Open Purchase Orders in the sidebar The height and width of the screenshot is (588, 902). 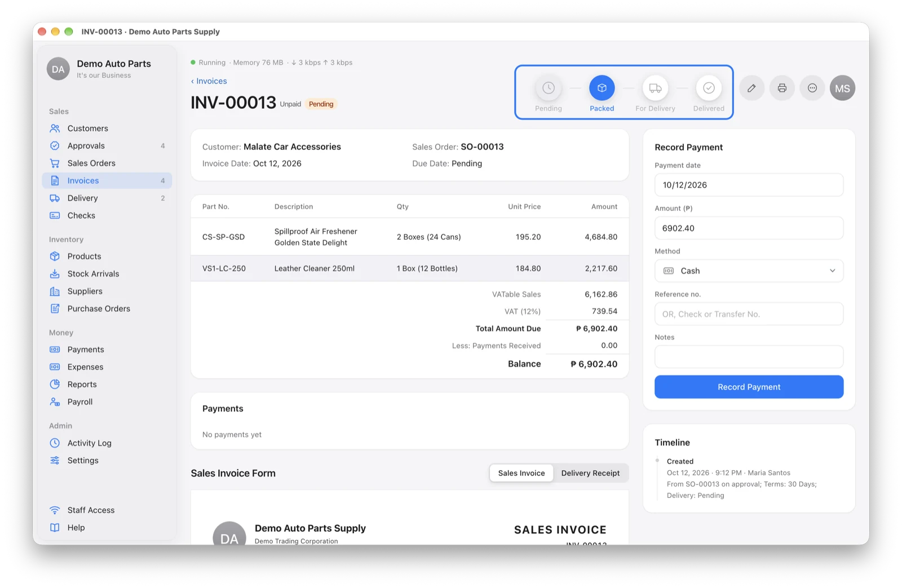[x=107, y=309]
